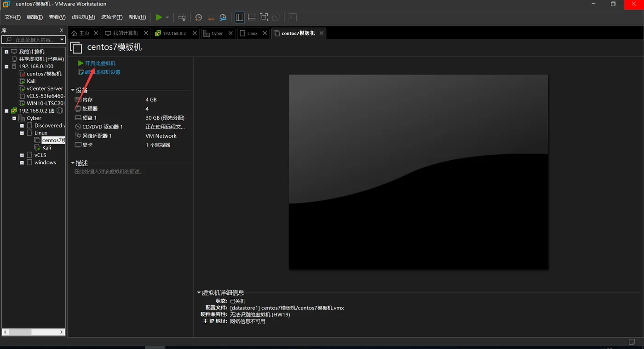This screenshot has height=349, width=644.
Task: Collapse the 虚拟机详细信息 section
Action: click(x=199, y=292)
